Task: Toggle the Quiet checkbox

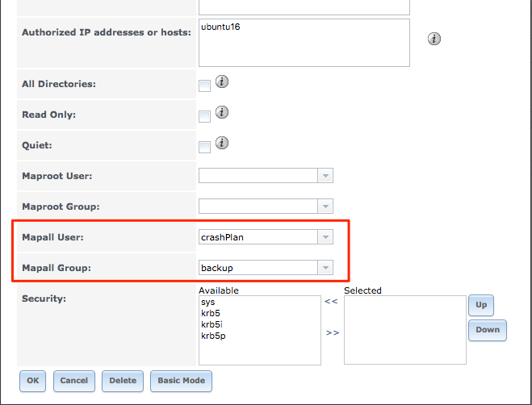Action: click(x=205, y=147)
